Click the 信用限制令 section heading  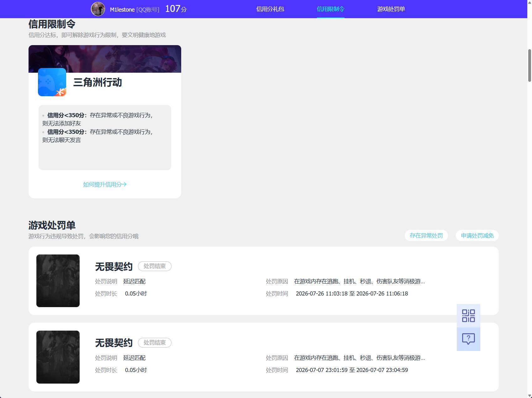click(52, 24)
